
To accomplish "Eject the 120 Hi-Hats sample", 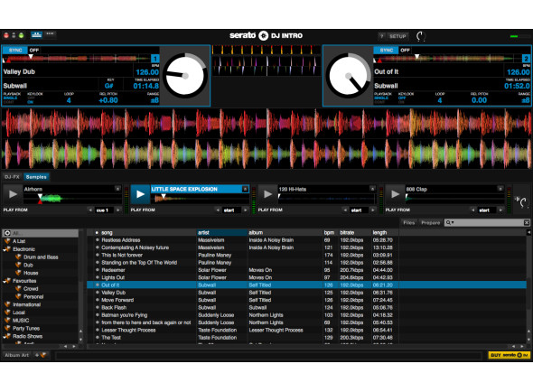I will (372, 189).
